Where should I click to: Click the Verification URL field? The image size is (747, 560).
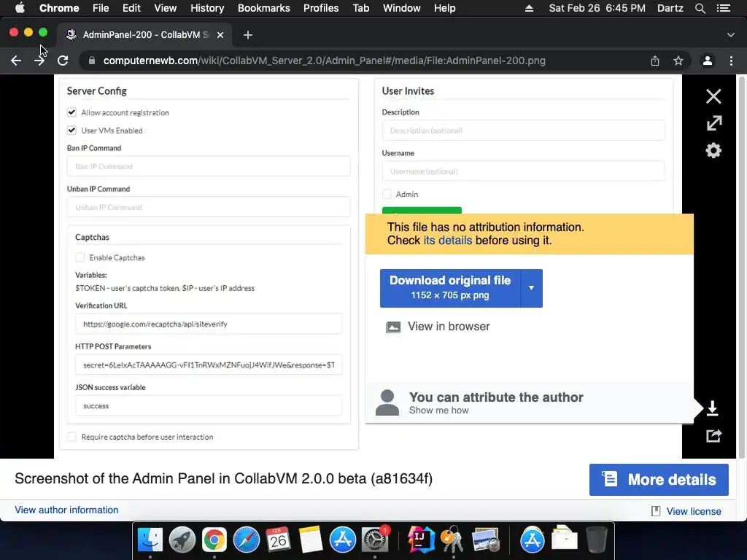point(209,324)
